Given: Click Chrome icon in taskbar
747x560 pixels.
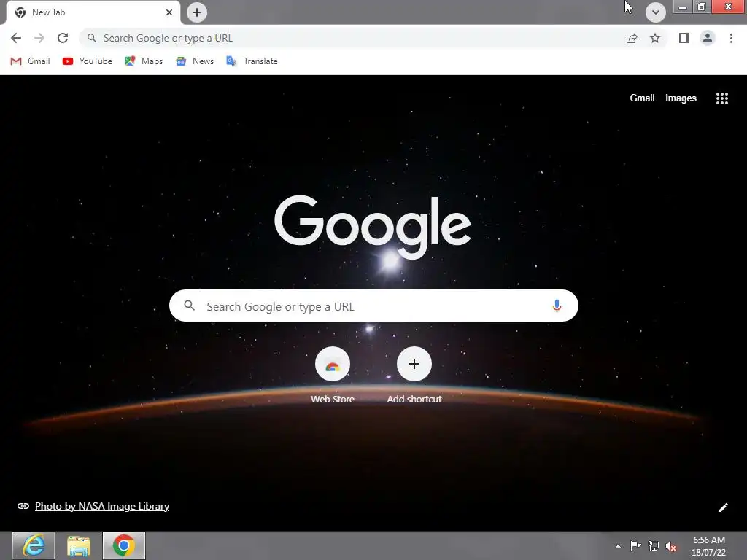Looking at the screenshot, I should point(124,545).
